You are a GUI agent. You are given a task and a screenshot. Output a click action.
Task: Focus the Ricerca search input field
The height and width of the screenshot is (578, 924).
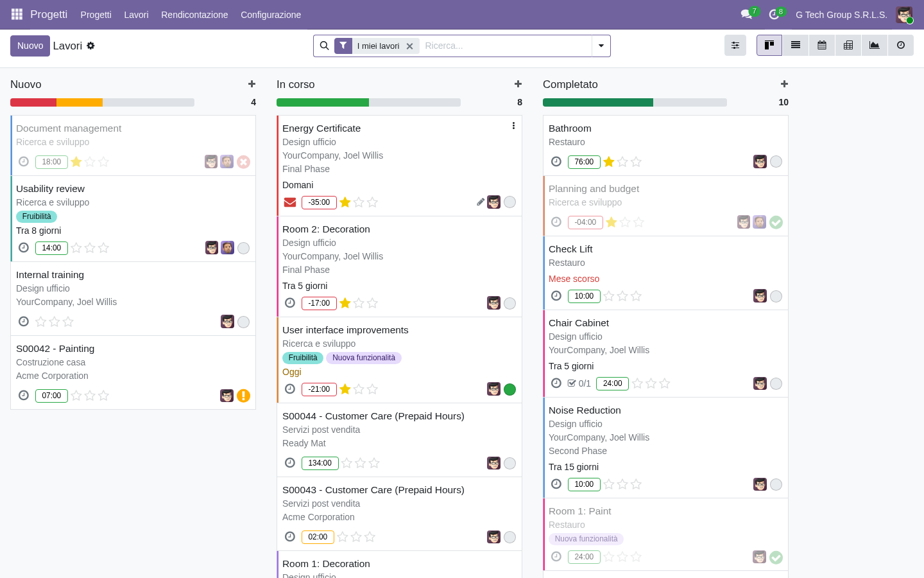click(506, 46)
